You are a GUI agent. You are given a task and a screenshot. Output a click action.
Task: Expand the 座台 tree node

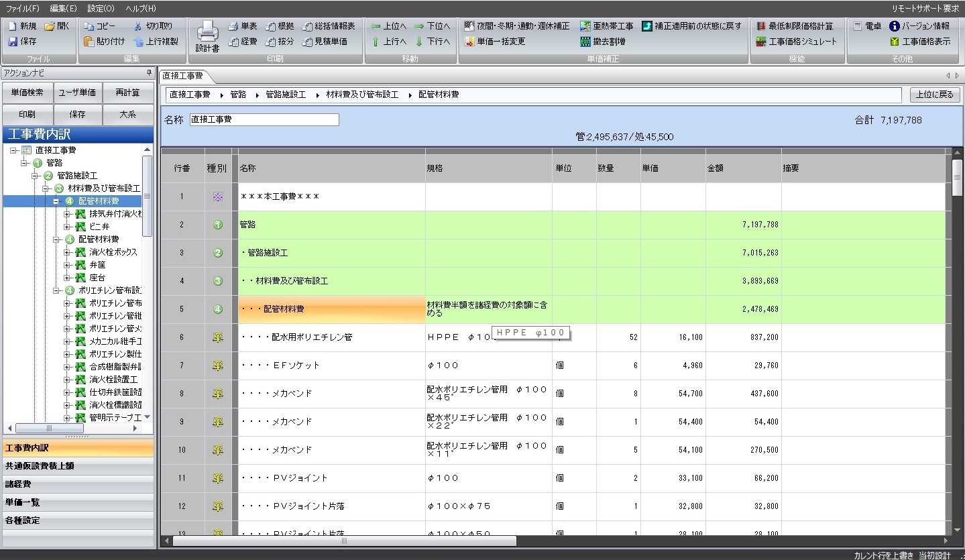click(x=68, y=278)
